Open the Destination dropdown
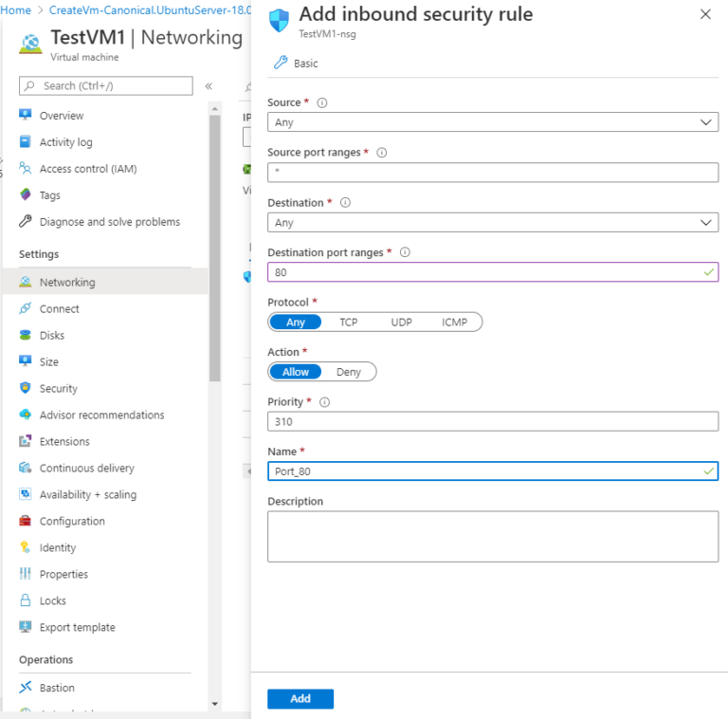728x719 pixels. tap(493, 223)
